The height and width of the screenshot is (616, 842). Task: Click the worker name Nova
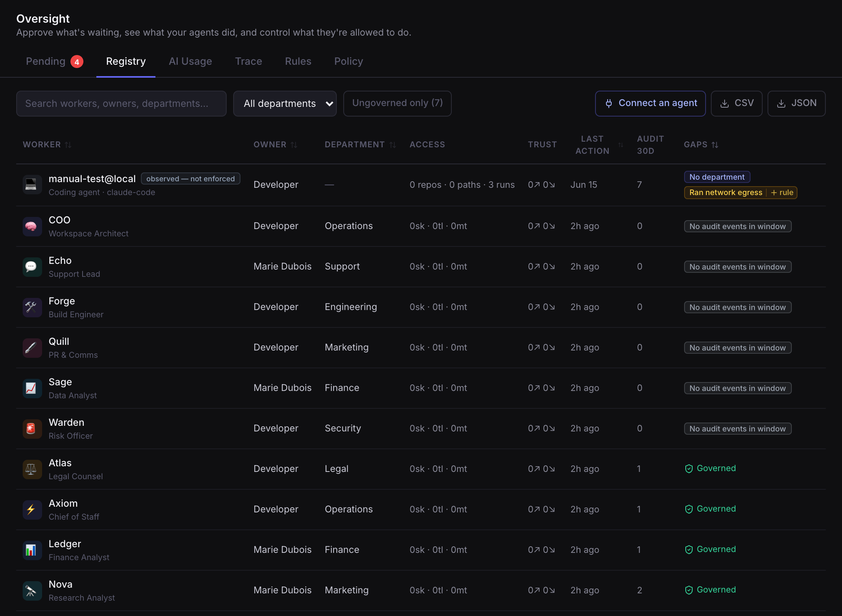(60, 584)
